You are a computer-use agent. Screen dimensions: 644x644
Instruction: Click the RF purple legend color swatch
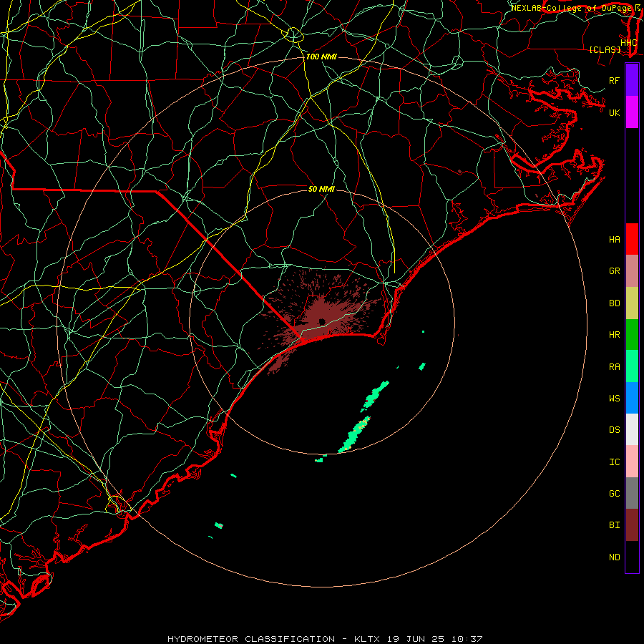click(632, 80)
